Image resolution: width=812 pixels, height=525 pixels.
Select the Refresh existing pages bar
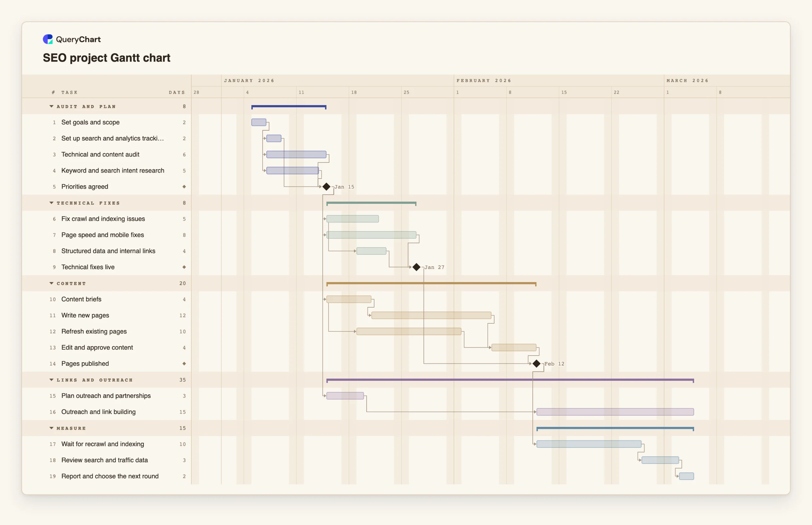point(409,331)
